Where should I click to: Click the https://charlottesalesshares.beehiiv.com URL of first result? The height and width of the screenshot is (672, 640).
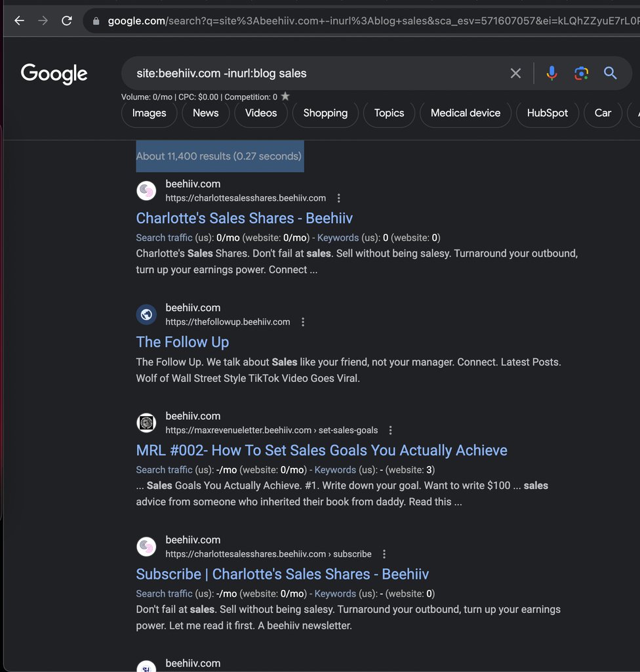pyautogui.click(x=246, y=198)
